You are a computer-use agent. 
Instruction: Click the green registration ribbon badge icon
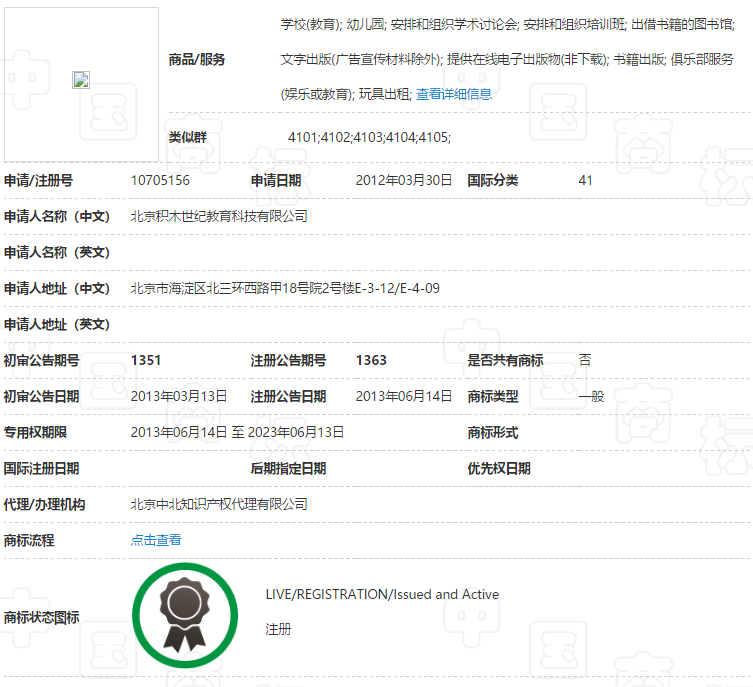[185, 616]
